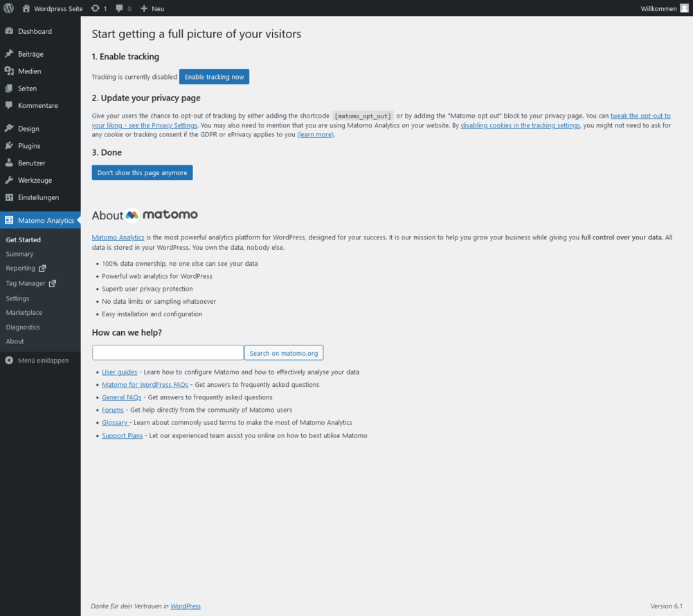Open Einstellungen in the sidebar menu
The image size is (693, 616).
click(38, 197)
